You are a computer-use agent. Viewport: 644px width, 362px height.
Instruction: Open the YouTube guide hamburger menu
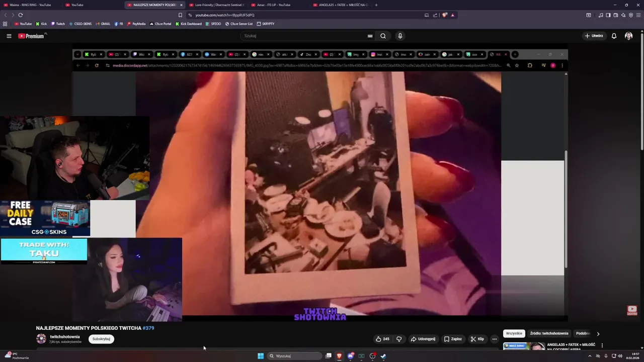click(x=9, y=36)
